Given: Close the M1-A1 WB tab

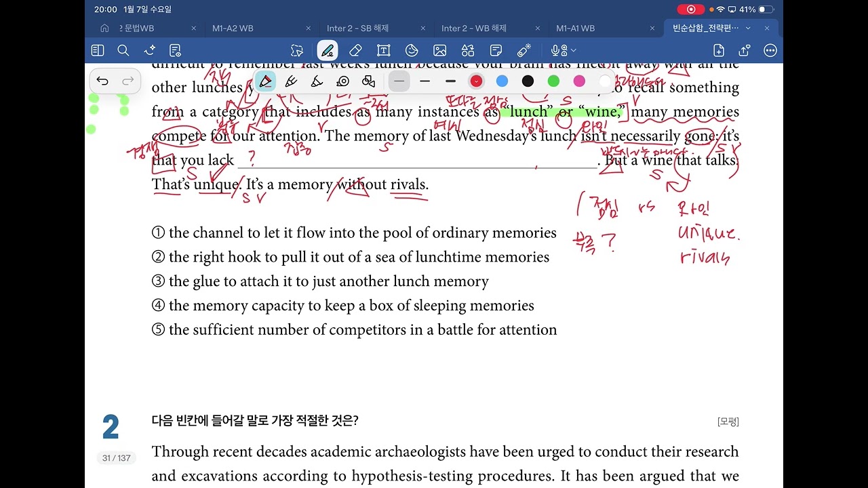Looking at the screenshot, I should click(x=652, y=28).
